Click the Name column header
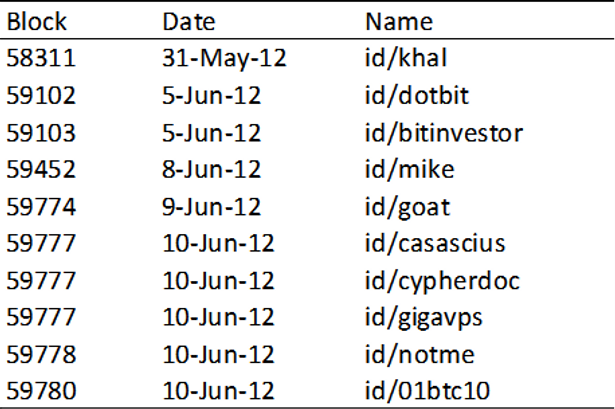Screen dimensions: 615x409 (x=396, y=21)
